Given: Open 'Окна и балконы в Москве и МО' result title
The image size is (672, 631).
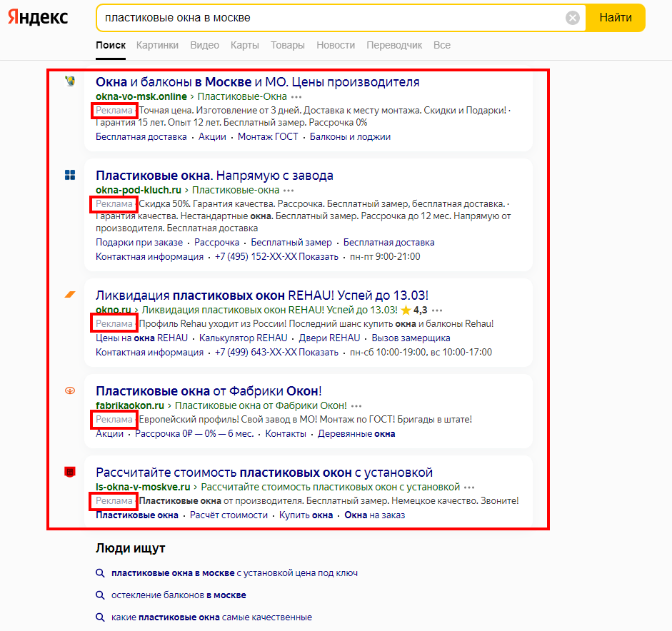Looking at the screenshot, I should (x=257, y=82).
